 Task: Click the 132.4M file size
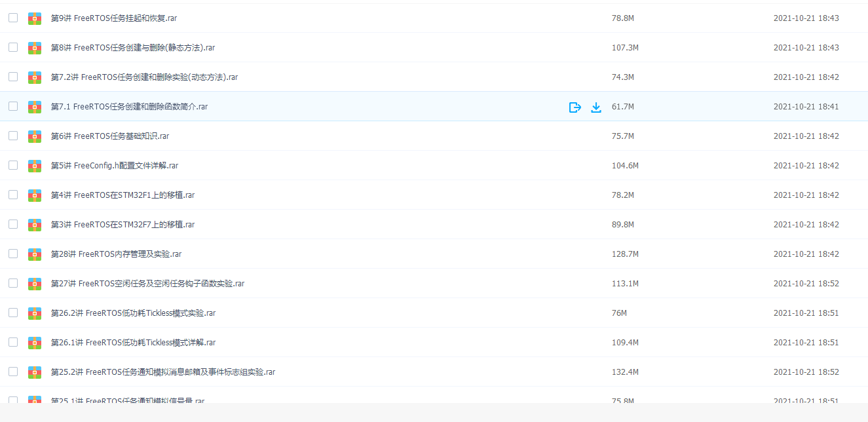625,372
